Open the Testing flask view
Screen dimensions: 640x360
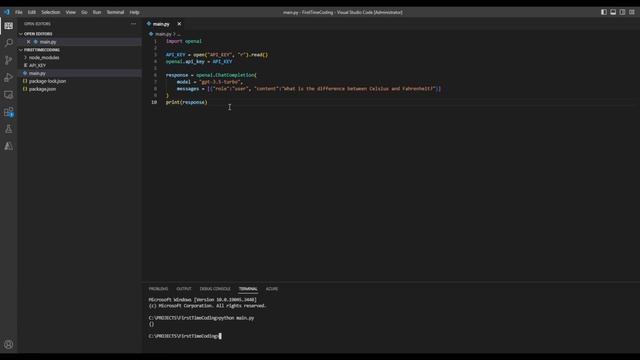(x=9, y=129)
